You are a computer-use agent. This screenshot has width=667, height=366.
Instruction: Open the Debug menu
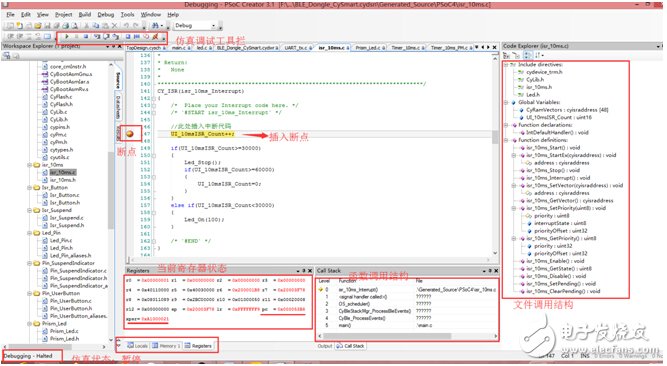105,14
